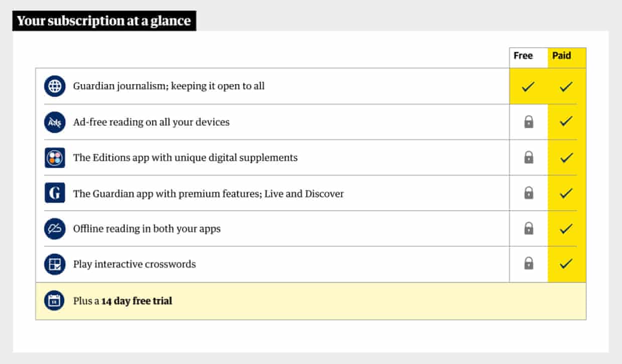Click the yellow Paid cell for Editions app
This screenshot has width=622, height=364.
[566, 158]
